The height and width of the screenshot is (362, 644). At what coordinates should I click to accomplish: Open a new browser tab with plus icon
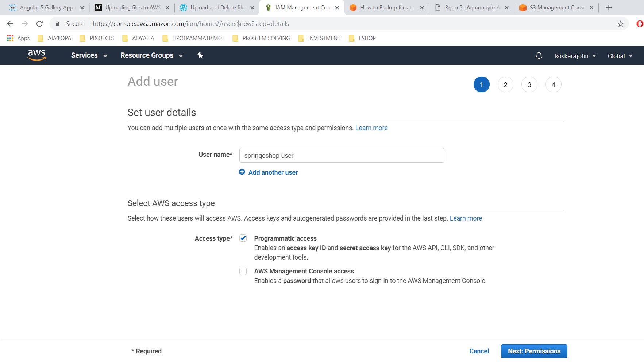click(609, 8)
